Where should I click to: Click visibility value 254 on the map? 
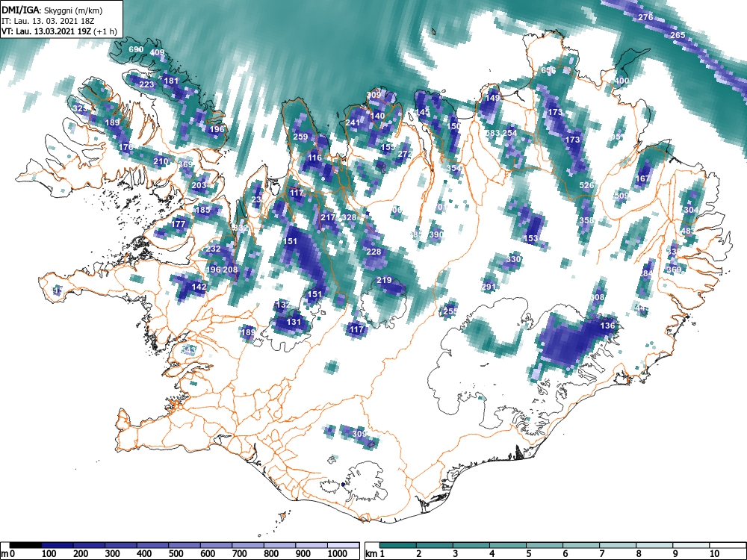[x=509, y=133]
